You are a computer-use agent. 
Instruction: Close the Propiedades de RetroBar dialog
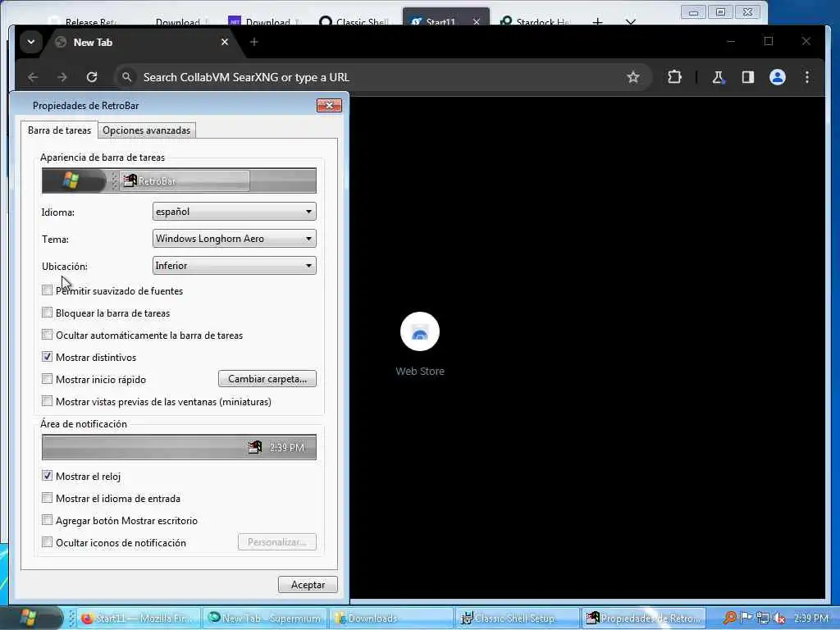pos(329,106)
